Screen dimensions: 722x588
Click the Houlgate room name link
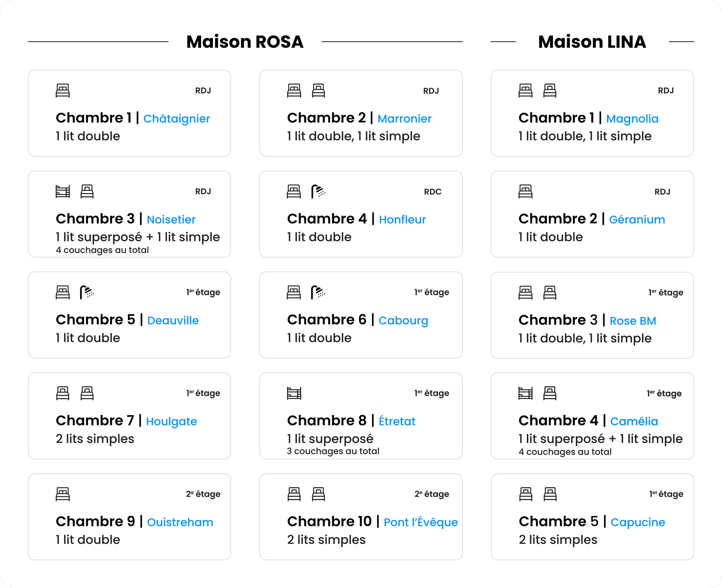[x=171, y=422]
